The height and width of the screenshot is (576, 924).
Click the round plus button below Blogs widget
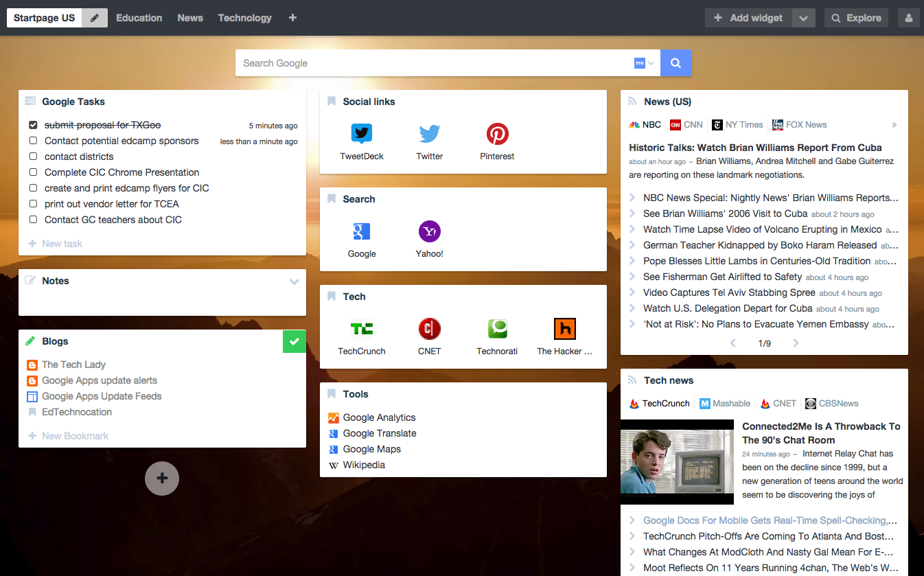pyautogui.click(x=162, y=478)
